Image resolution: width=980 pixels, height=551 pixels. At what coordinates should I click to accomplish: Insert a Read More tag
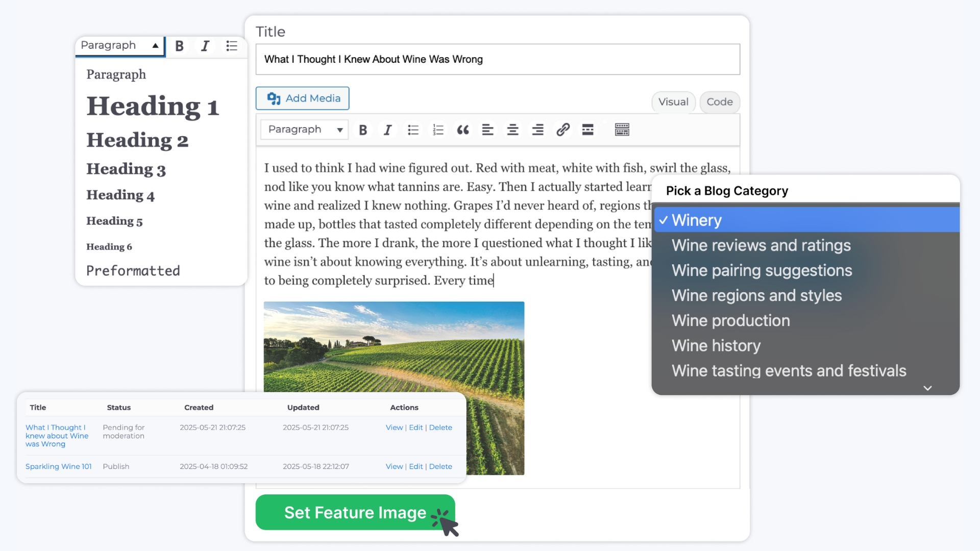coord(587,130)
